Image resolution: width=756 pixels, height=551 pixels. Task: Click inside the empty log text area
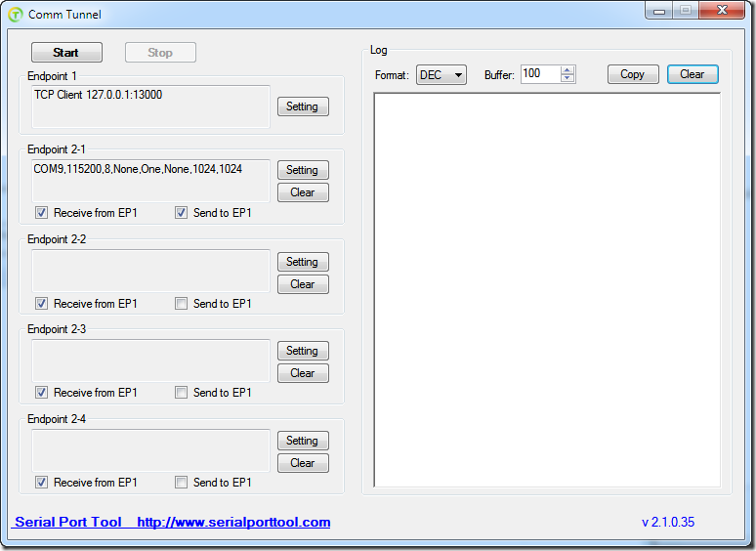click(547, 290)
